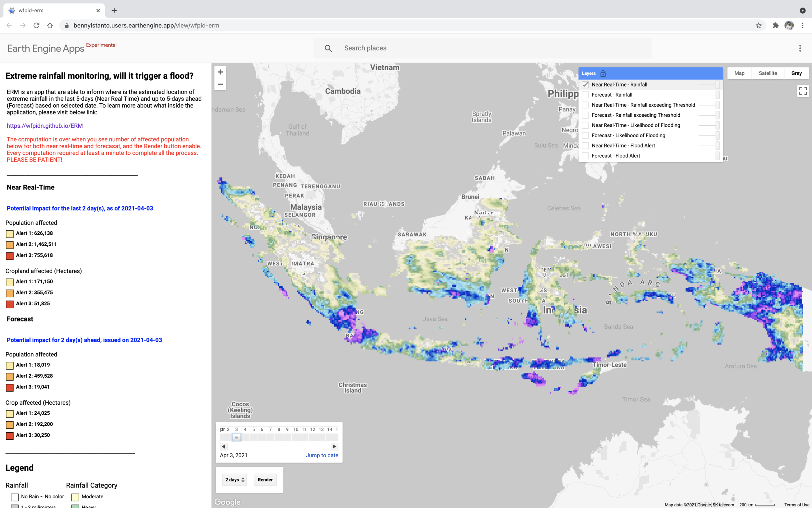Open the Chrome profile avatar

pyautogui.click(x=789, y=26)
